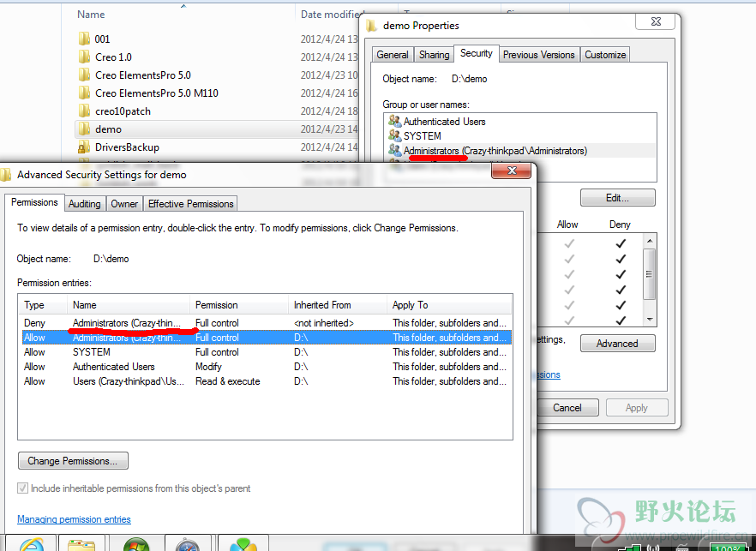Click the SYSTEM group icon in Properties
756x551 pixels.
tap(395, 135)
